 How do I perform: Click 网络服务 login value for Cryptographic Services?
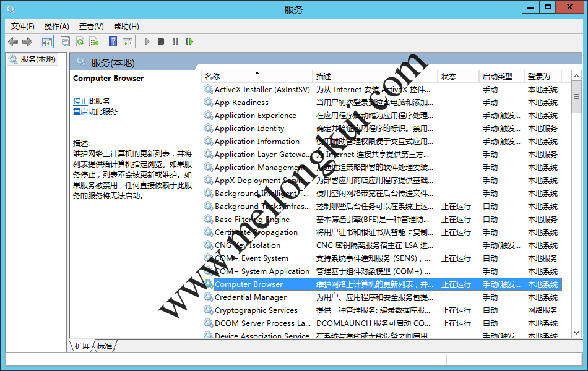click(x=543, y=310)
